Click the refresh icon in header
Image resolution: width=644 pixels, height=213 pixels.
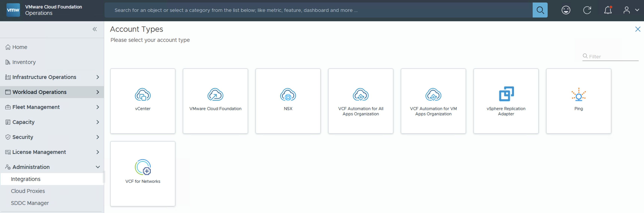587,10
